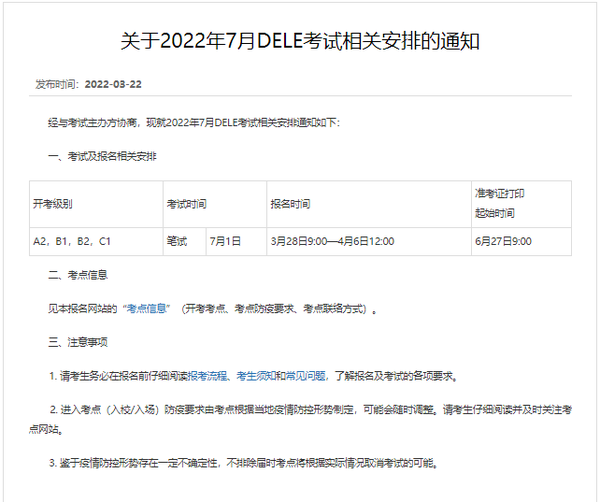Click the 准考证打印起始时间 table header
Viewport: 600px width, 502px height.
(x=521, y=204)
